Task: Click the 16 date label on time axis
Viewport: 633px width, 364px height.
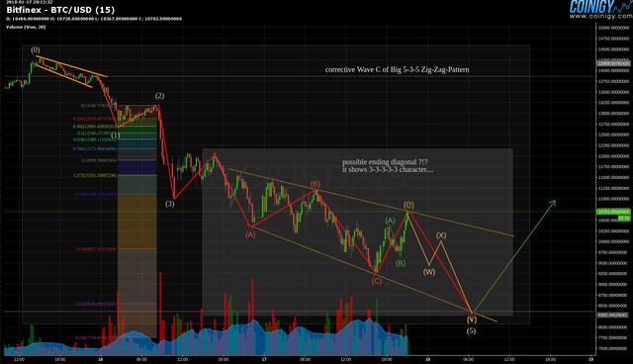Action: [101, 359]
